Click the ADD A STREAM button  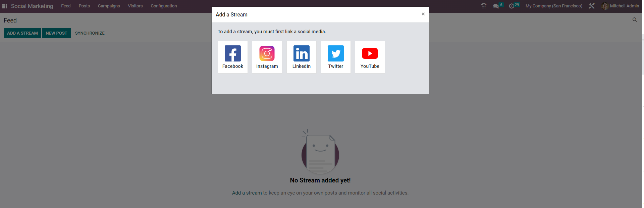[x=22, y=33]
